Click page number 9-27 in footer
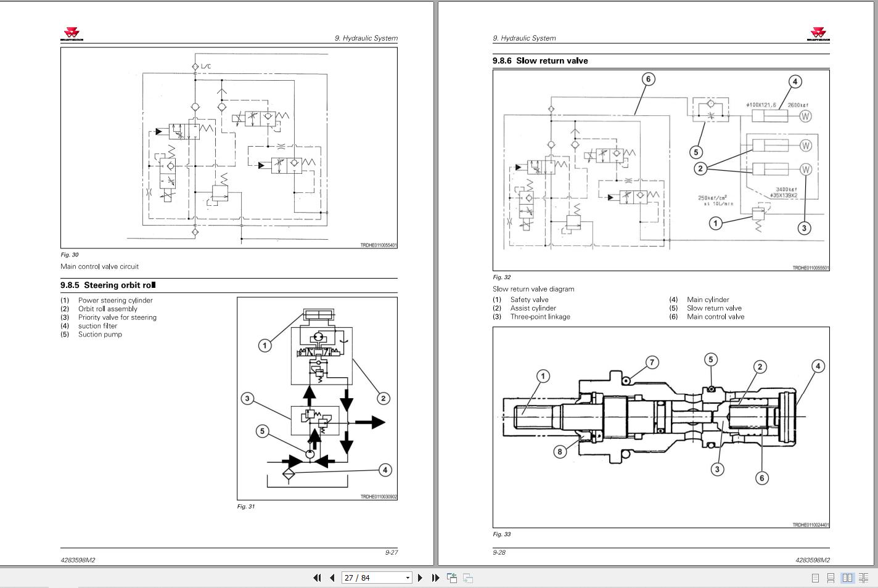 click(392, 552)
